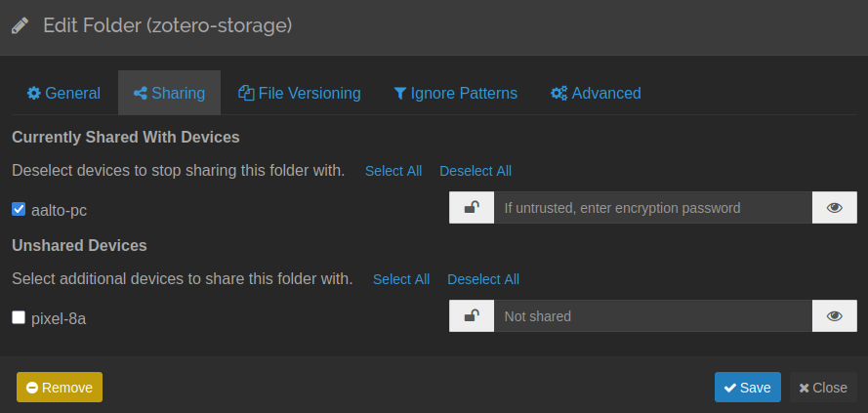Open the File Versioning tab
The height and width of the screenshot is (413, 868).
click(300, 94)
